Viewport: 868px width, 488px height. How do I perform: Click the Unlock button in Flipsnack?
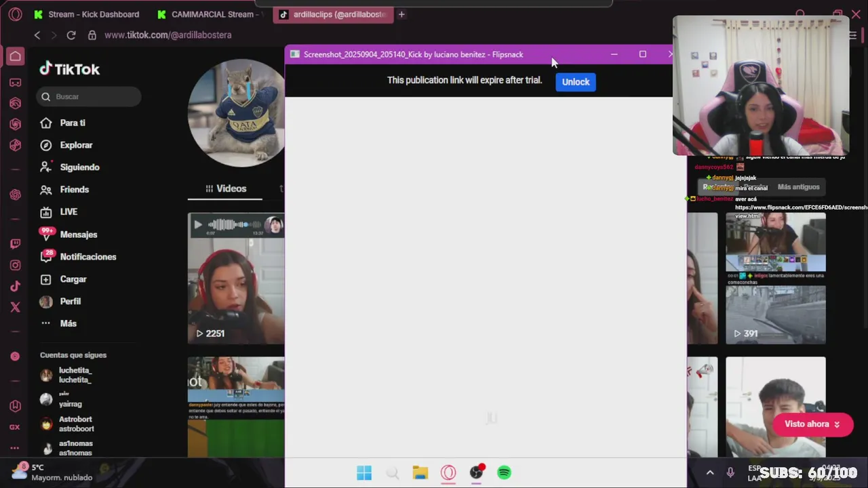(x=576, y=82)
